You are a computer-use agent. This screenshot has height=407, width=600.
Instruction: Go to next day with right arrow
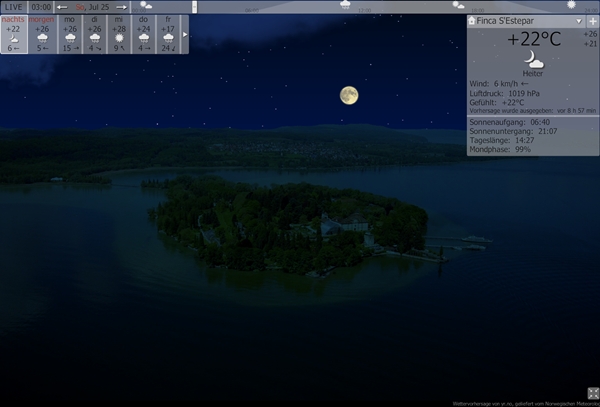[122, 7]
